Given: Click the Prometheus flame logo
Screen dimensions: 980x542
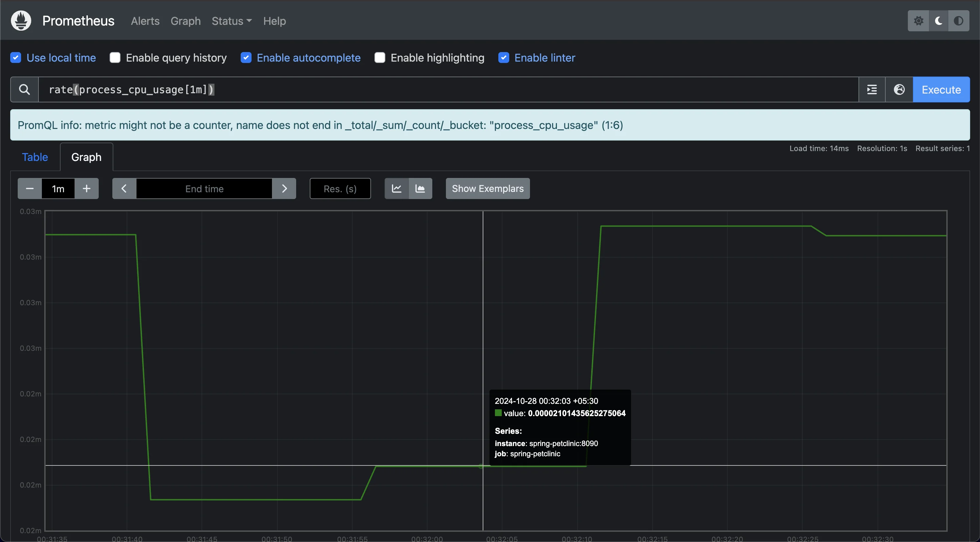Looking at the screenshot, I should [21, 20].
